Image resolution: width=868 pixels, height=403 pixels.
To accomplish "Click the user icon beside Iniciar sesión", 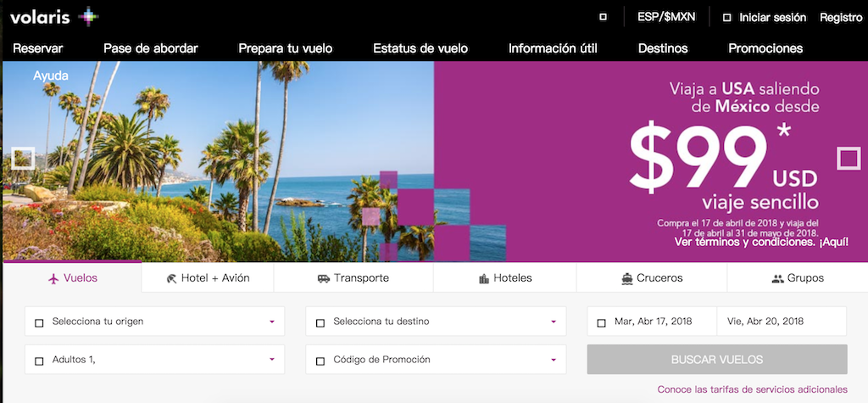I will pos(726,18).
